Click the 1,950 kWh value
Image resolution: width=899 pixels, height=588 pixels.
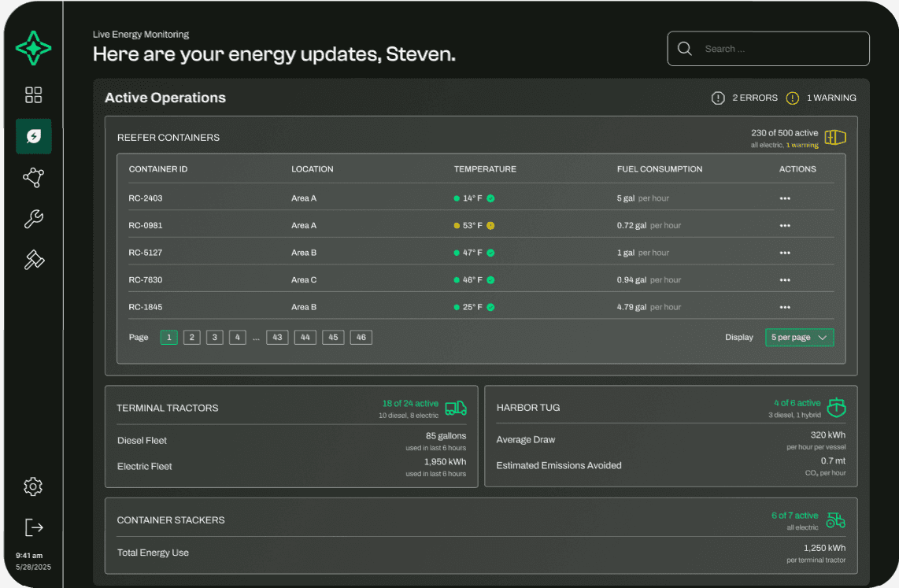(x=445, y=462)
